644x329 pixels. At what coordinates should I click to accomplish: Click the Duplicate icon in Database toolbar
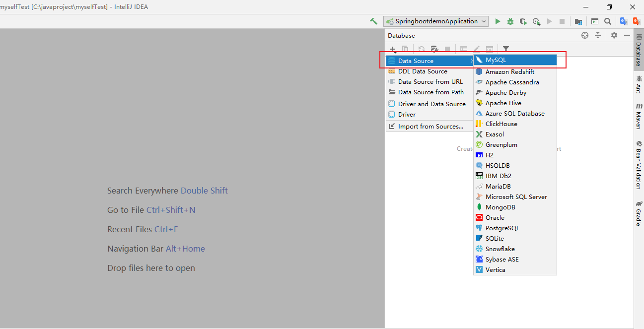tap(405, 49)
